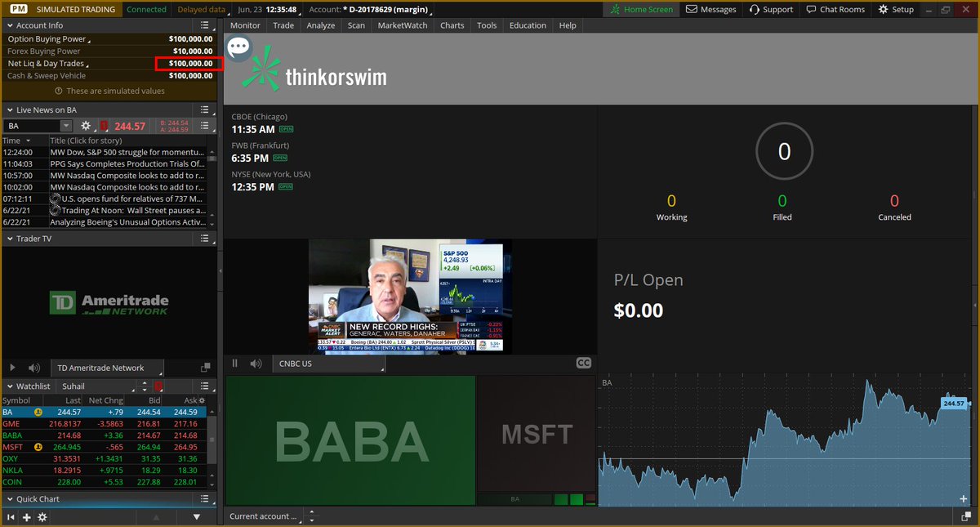Select the GME row in Watchlist
The width and height of the screenshot is (980, 527).
coord(103,424)
